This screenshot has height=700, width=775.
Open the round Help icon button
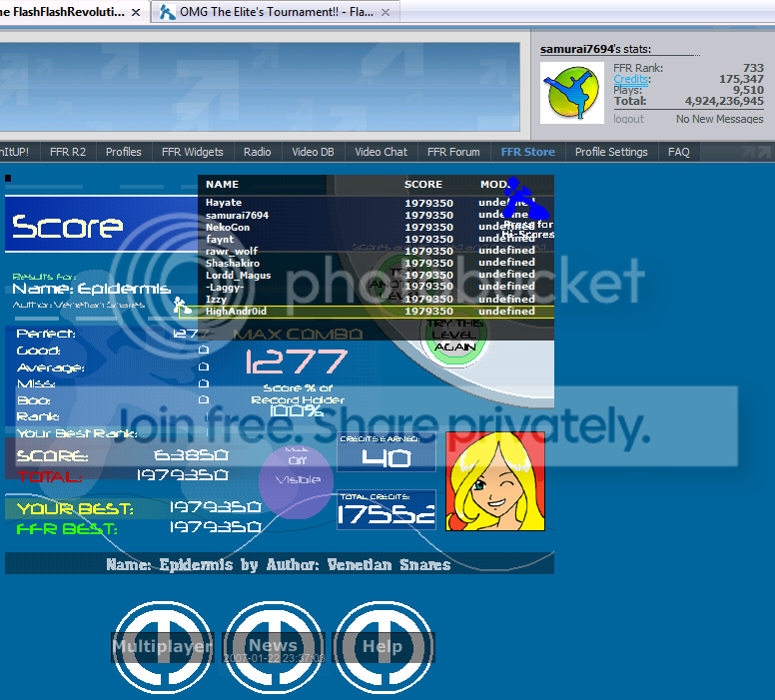pos(382,646)
